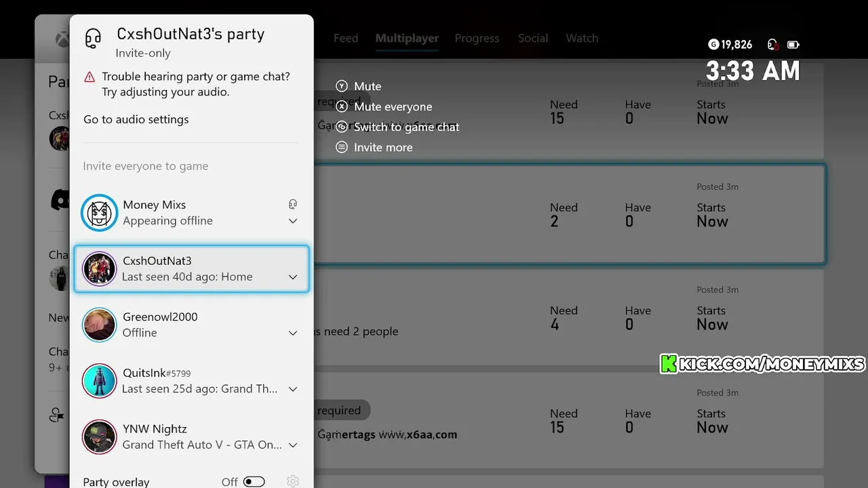
Task: Click the Xbox logo icon
Action: click(x=62, y=39)
